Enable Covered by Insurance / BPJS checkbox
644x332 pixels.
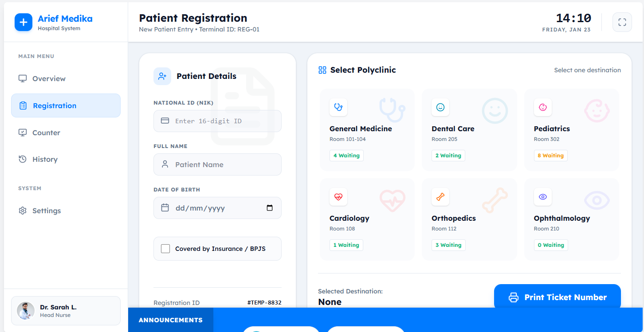(165, 249)
